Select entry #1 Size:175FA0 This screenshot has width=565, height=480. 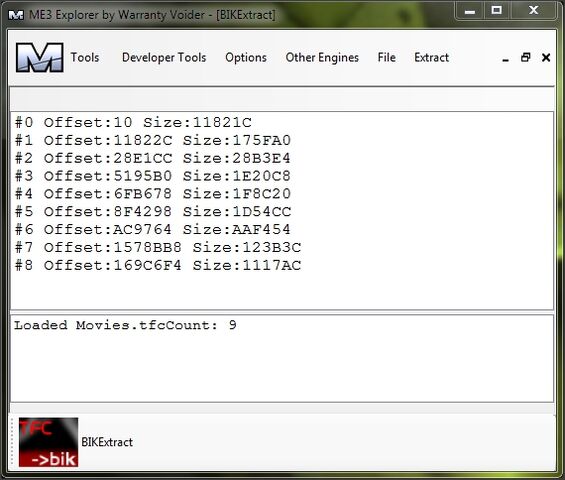(x=236, y=141)
